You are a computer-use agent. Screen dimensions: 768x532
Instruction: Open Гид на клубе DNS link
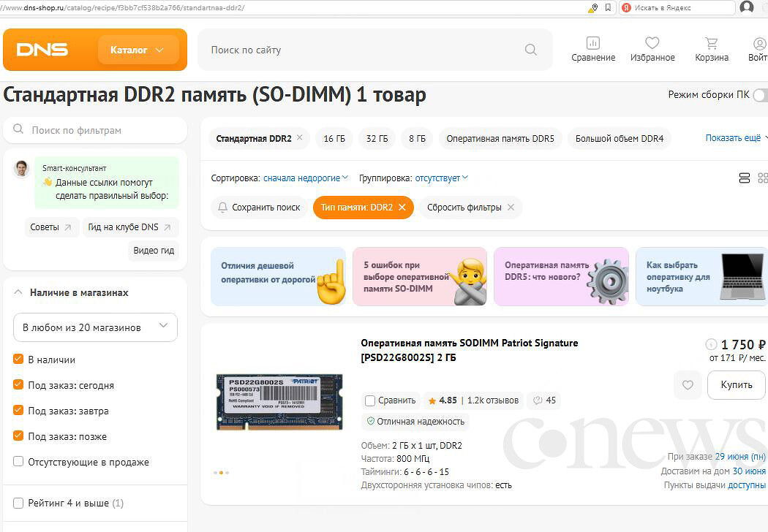coord(129,227)
